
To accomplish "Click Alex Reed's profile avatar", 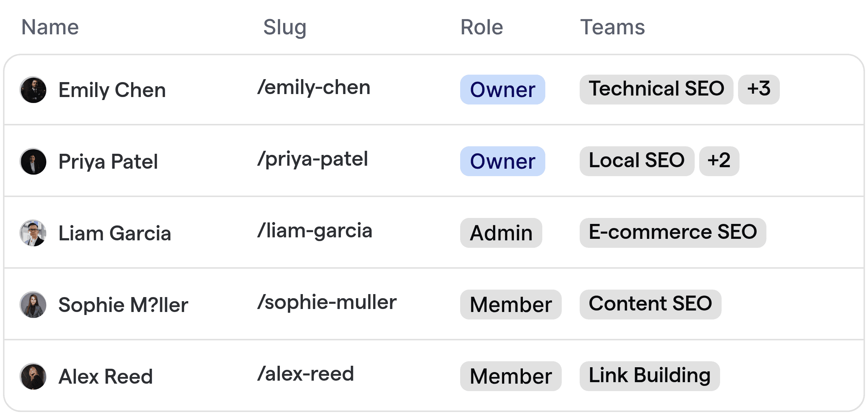I will click(33, 376).
